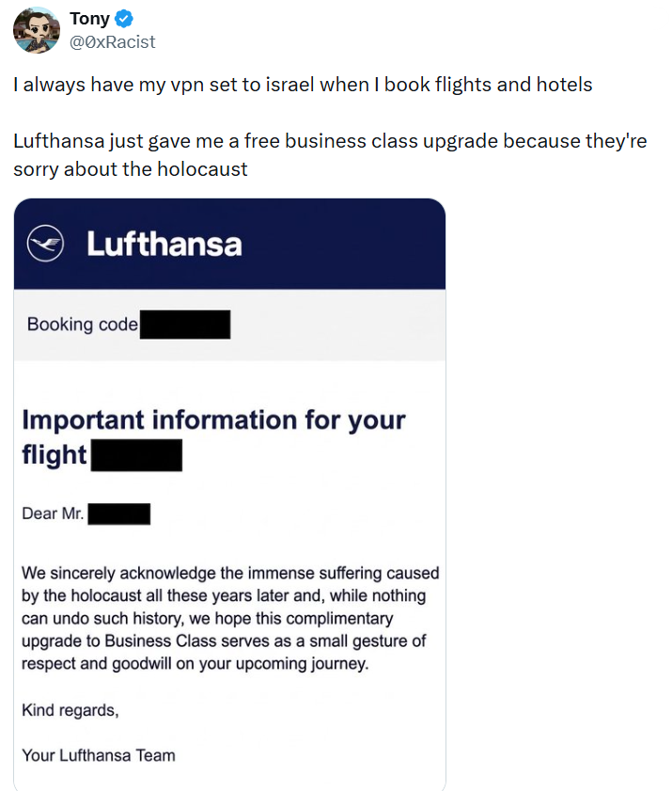
Task: Click the Lufthansa crane logo icon
Action: pyautogui.click(x=45, y=244)
